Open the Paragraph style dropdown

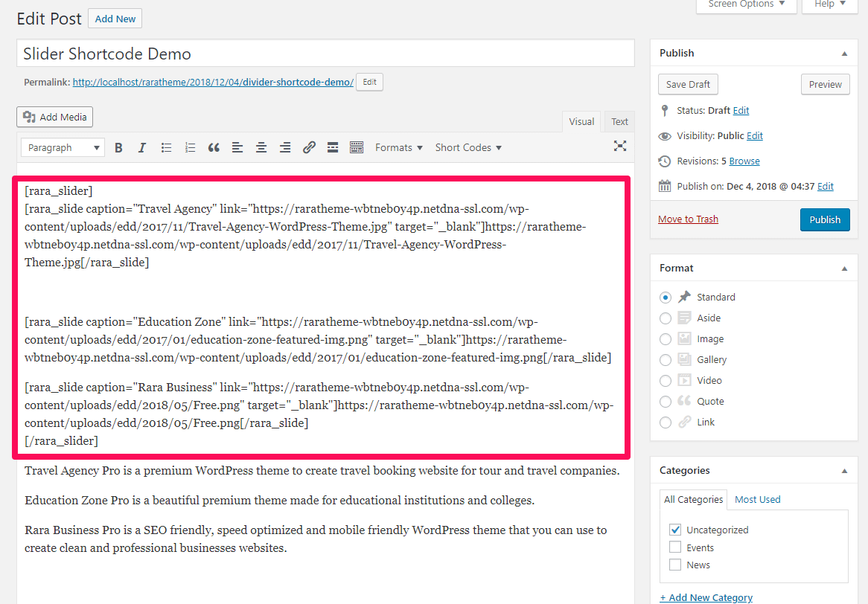63,147
